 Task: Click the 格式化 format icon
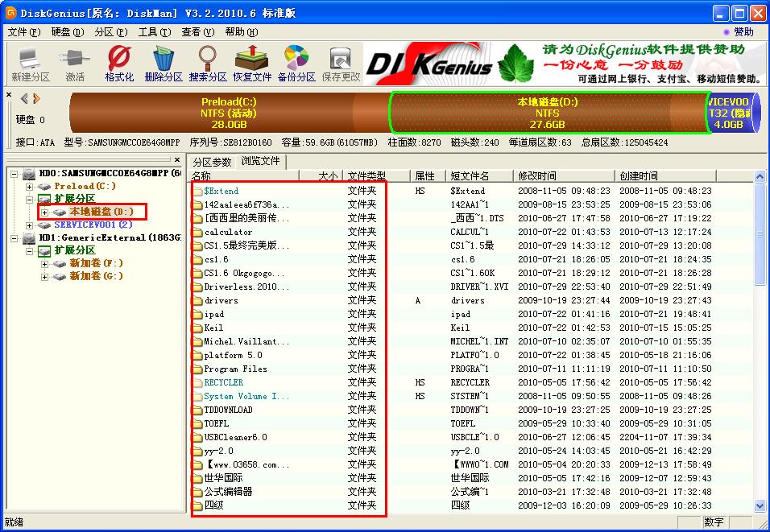[119, 64]
